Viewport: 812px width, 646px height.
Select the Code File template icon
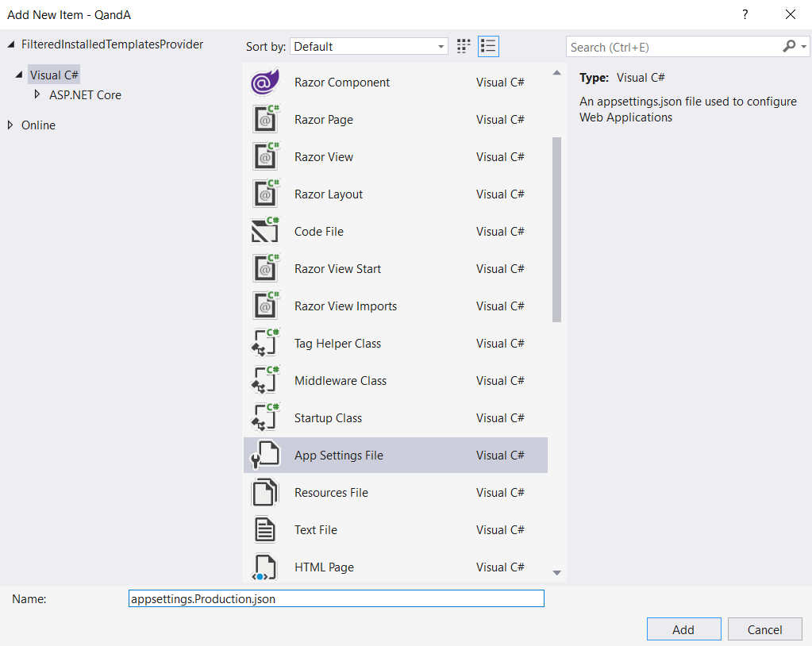[x=265, y=232]
